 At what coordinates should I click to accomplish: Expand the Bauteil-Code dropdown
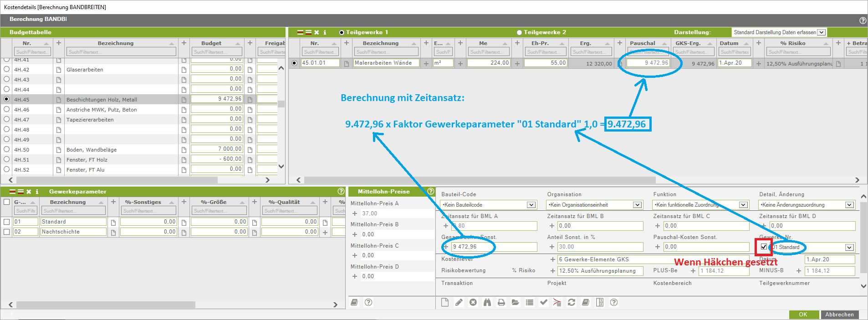(531, 205)
